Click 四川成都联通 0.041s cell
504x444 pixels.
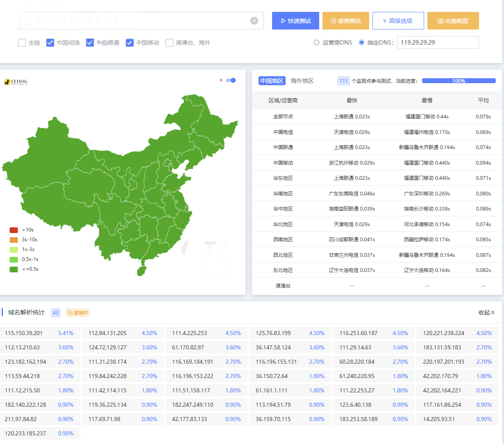[352, 240]
